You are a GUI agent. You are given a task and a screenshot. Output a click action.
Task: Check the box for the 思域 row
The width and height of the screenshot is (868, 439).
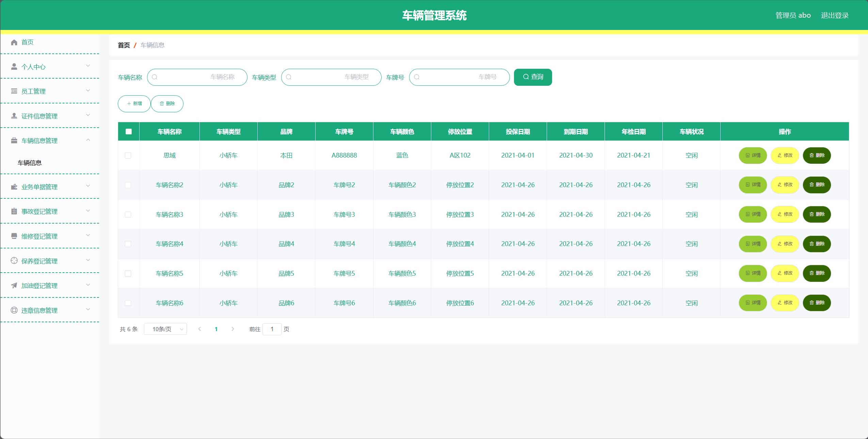coord(128,156)
